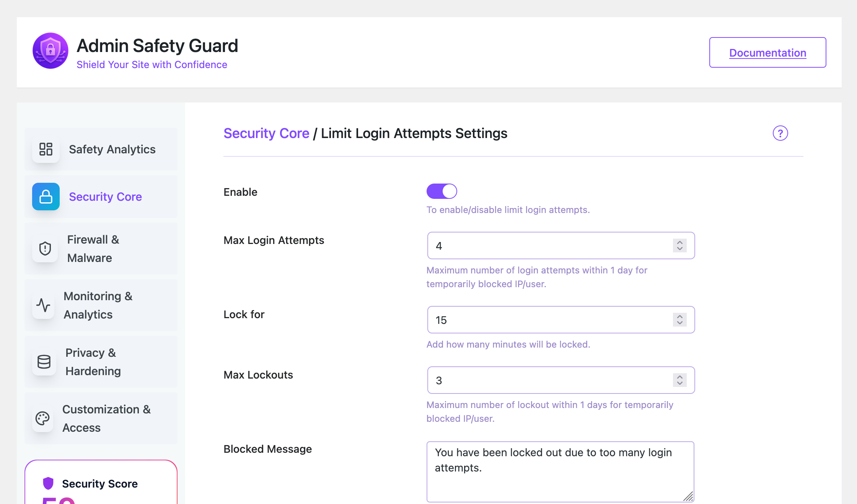Click the Monitoring & Analytics pulse icon

coord(43,305)
